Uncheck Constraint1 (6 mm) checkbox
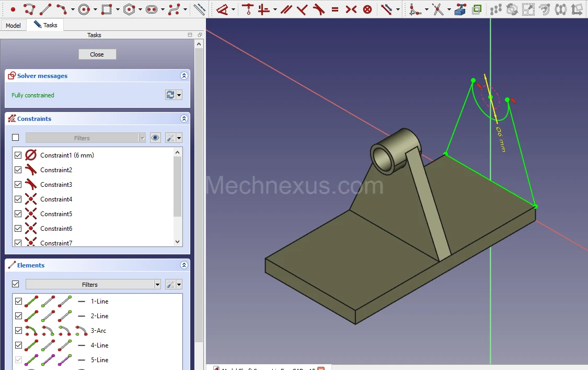This screenshot has width=588, height=370. pyautogui.click(x=18, y=155)
